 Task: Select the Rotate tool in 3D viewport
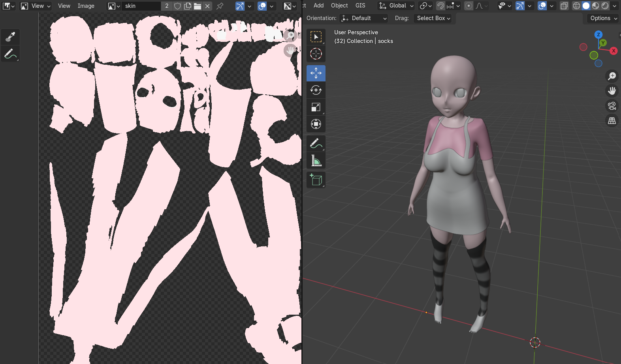pyautogui.click(x=316, y=90)
